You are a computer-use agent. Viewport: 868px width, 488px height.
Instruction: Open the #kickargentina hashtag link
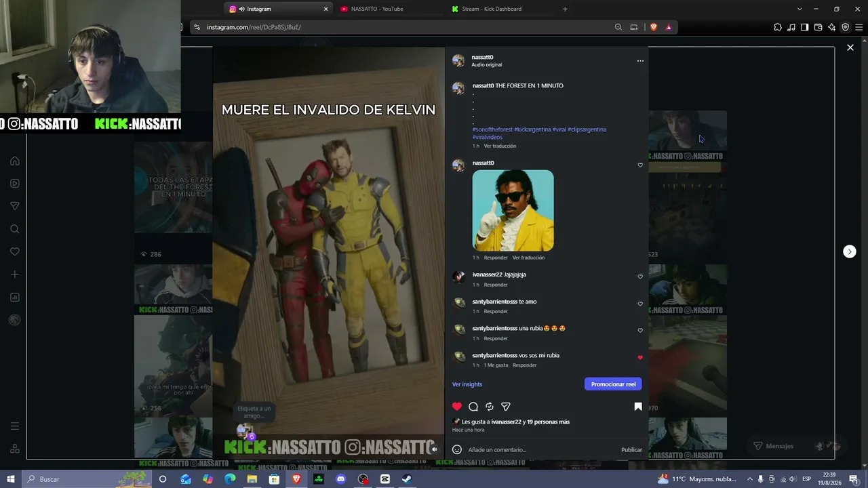pos(532,129)
